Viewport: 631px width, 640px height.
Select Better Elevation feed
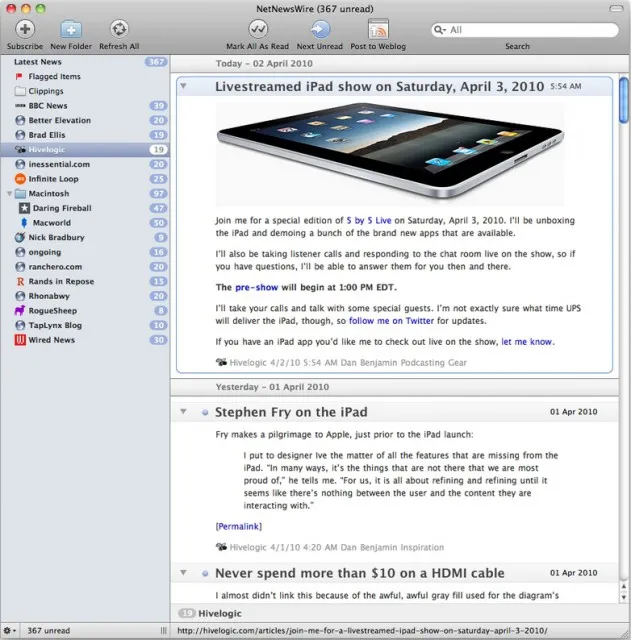(x=84, y=120)
